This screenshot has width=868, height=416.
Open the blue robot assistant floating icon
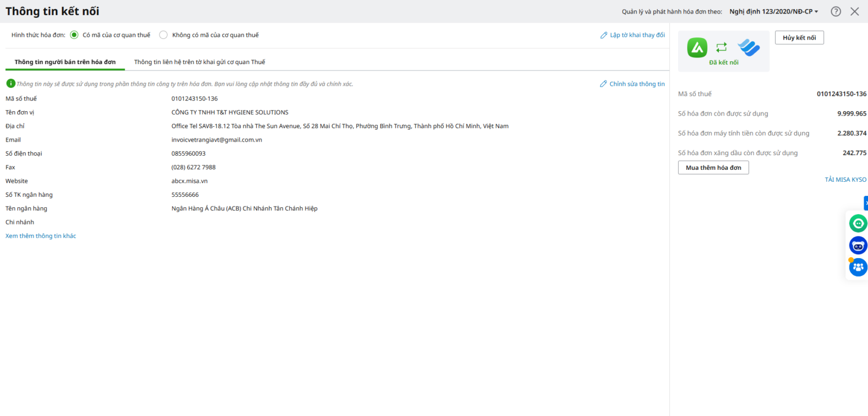point(858,246)
